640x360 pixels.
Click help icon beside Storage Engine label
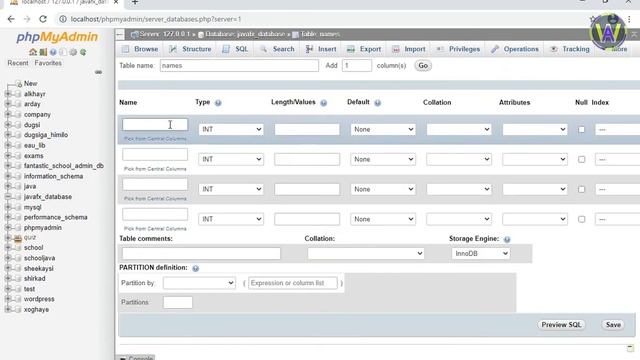point(507,239)
